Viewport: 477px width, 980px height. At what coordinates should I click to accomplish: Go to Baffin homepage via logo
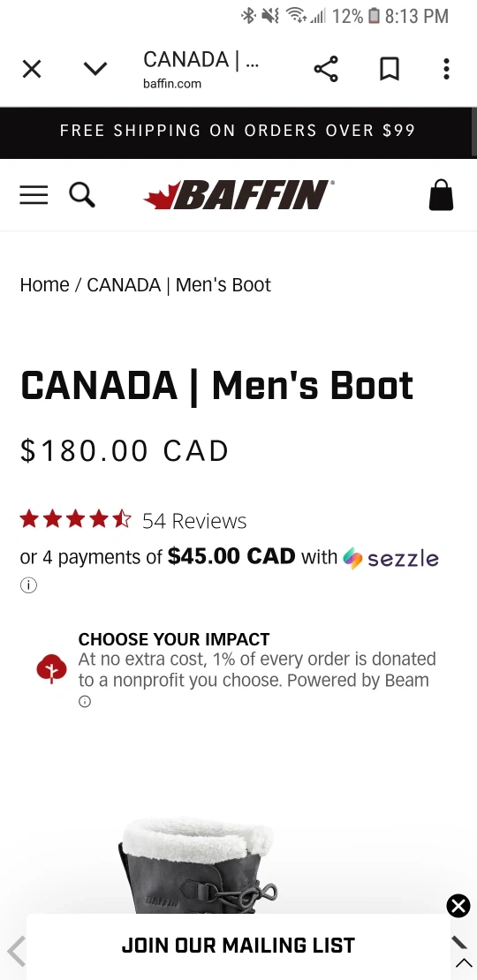238,195
